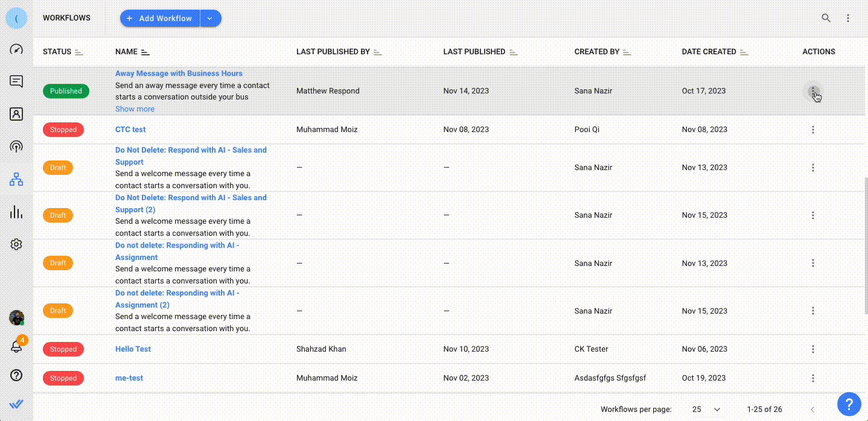The width and height of the screenshot is (868, 421).
Task: Click the Add Workflow button
Action: 159,18
